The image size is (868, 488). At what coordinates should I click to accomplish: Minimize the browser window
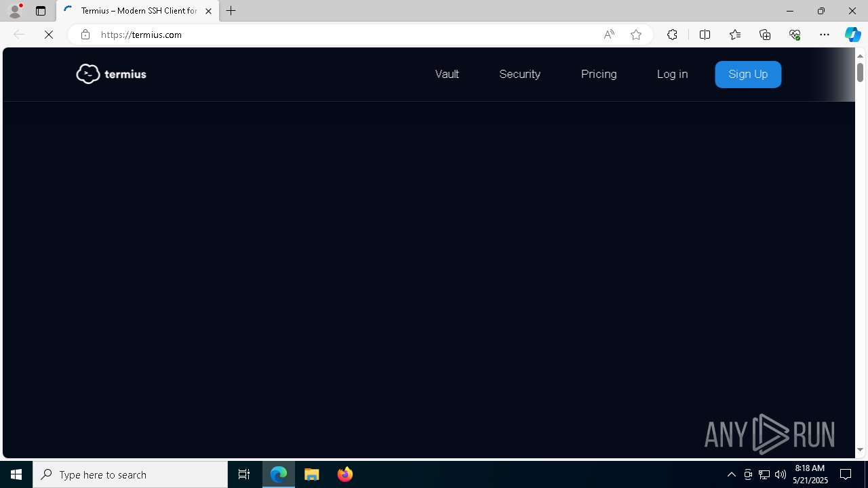(789, 11)
